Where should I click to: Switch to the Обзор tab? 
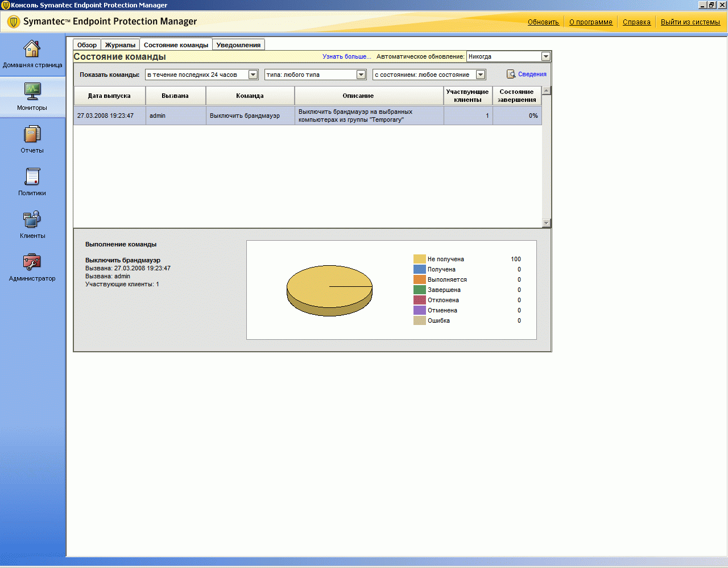click(x=87, y=45)
